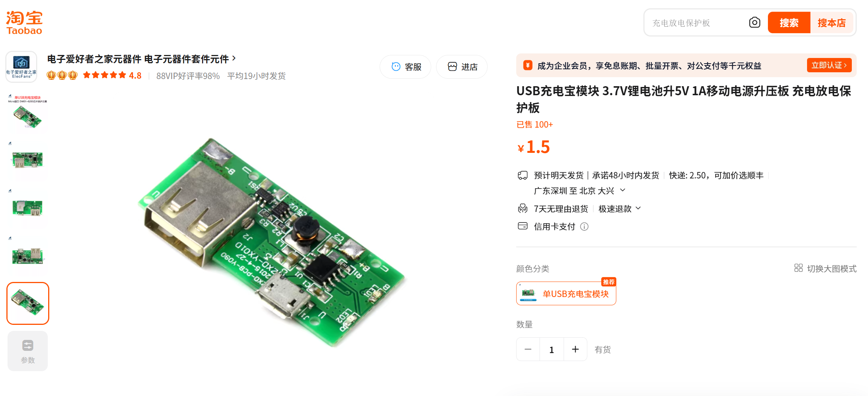Select the currently highlighted fifth thumbnail
Viewport: 868px width, 396px height.
coord(27,303)
